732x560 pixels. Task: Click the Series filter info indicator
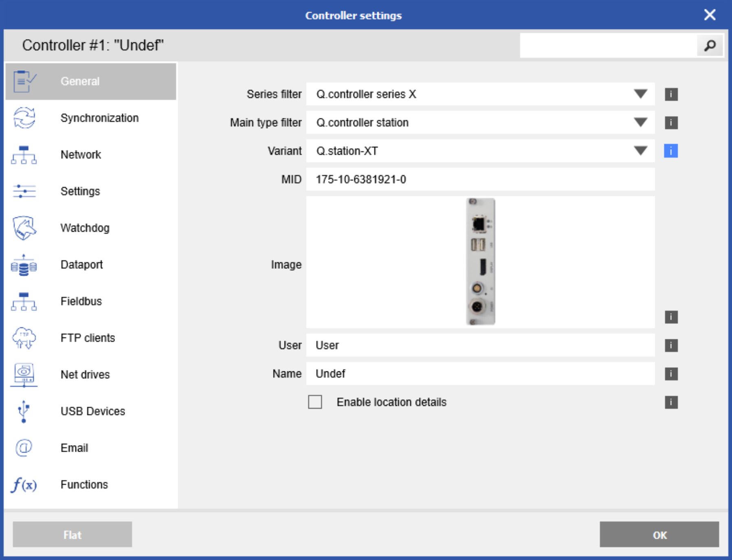(x=671, y=94)
